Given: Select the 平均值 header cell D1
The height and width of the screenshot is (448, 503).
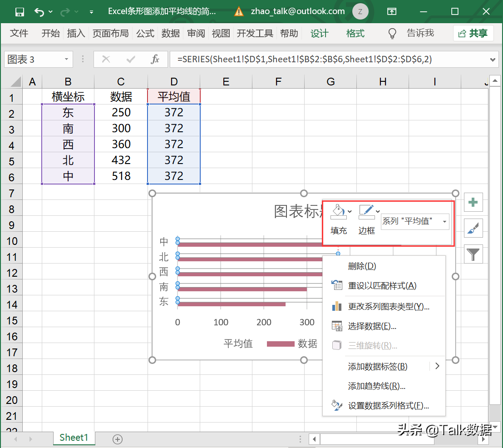Looking at the screenshot, I should [174, 96].
